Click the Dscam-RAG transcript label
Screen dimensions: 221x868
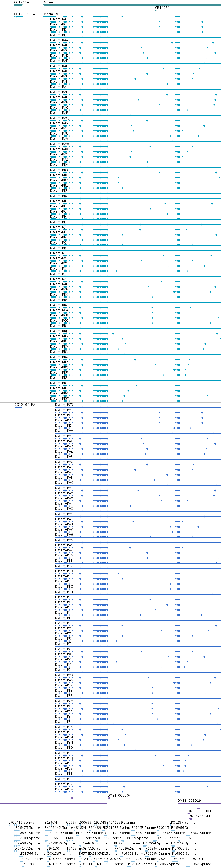point(59,71)
